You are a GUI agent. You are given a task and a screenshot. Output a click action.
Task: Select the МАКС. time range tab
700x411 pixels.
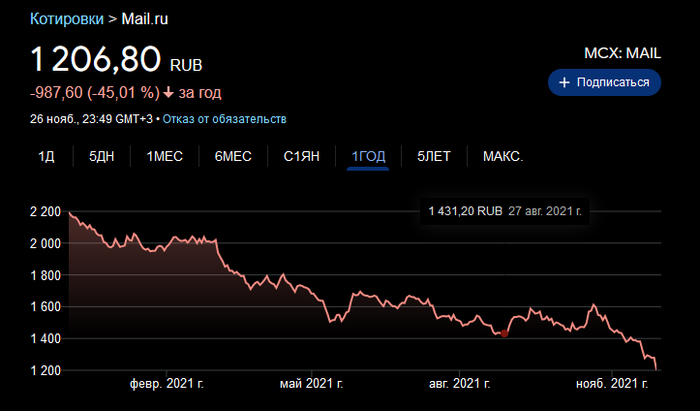click(x=503, y=157)
